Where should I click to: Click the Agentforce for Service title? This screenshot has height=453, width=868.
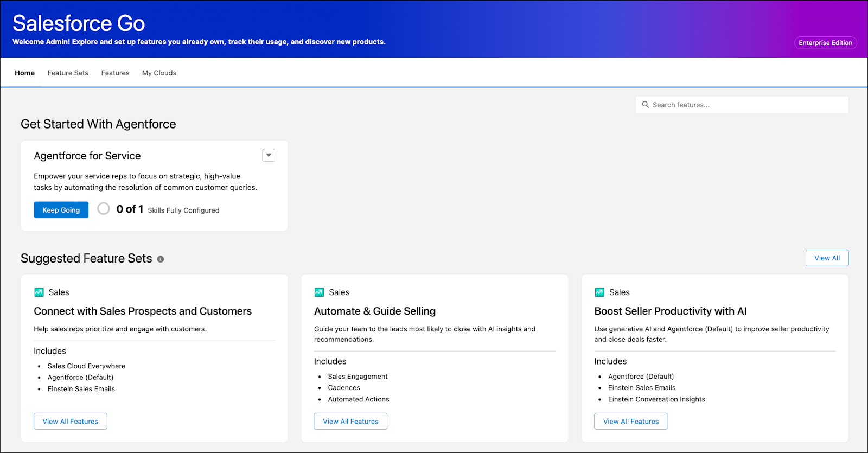click(87, 156)
